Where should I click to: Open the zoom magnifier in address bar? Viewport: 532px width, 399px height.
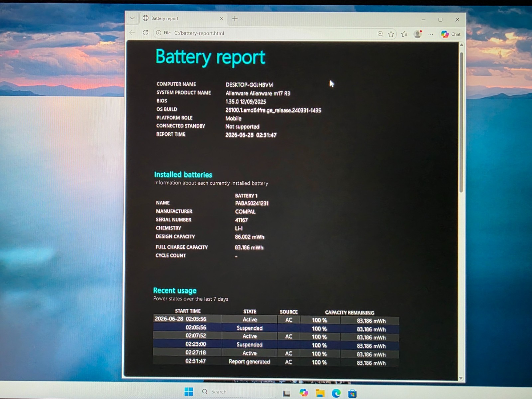tap(380, 34)
